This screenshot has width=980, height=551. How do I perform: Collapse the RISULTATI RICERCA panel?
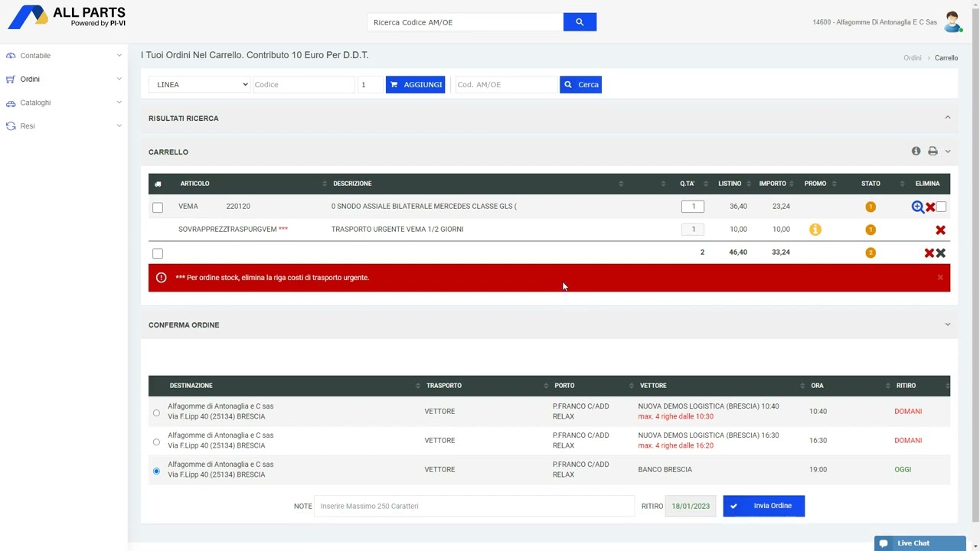tap(948, 118)
